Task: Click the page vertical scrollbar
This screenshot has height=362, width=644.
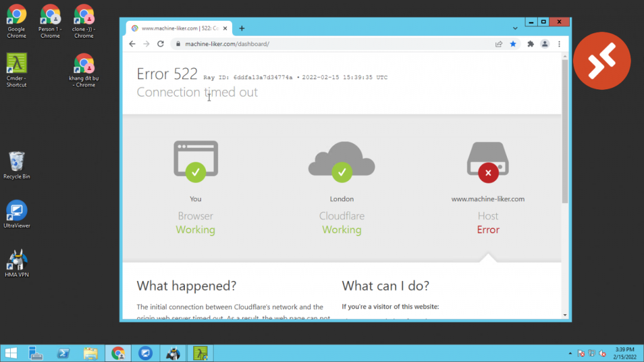Action: [565, 132]
